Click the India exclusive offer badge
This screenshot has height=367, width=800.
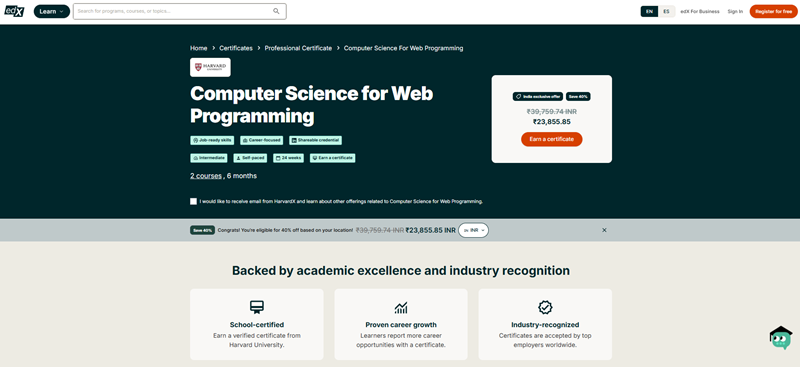tap(538, 96)
